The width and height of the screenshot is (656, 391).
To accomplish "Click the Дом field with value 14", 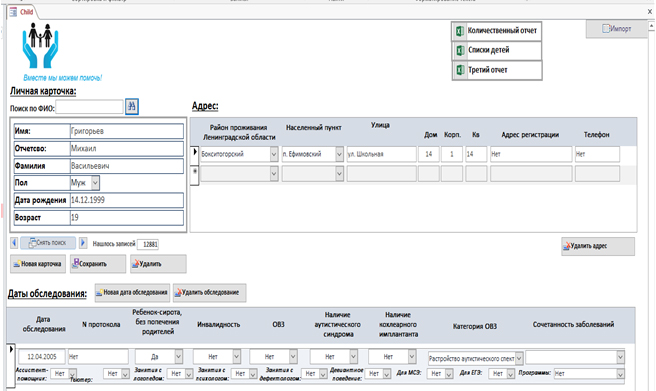I will tap(429, 154).
